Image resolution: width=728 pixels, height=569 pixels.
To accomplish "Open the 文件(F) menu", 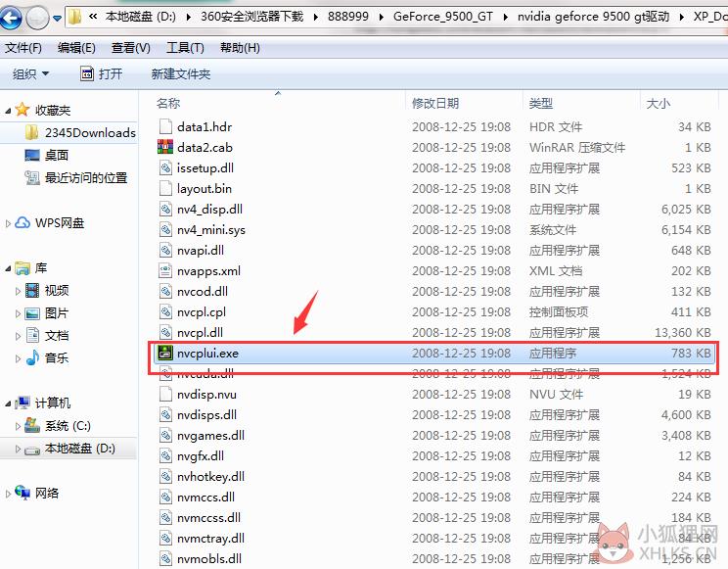I will [23, 48].
